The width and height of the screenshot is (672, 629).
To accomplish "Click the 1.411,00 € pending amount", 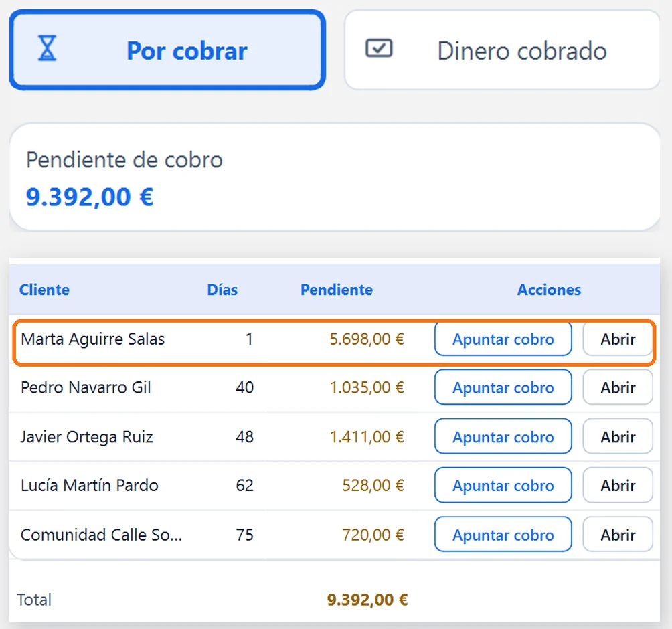I will pos(366,436).
